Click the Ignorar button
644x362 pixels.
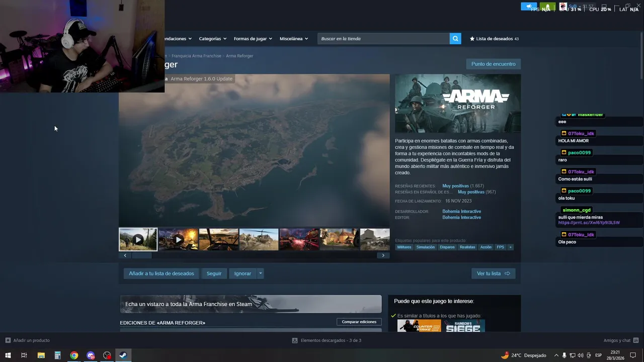[x=243, y=274]
